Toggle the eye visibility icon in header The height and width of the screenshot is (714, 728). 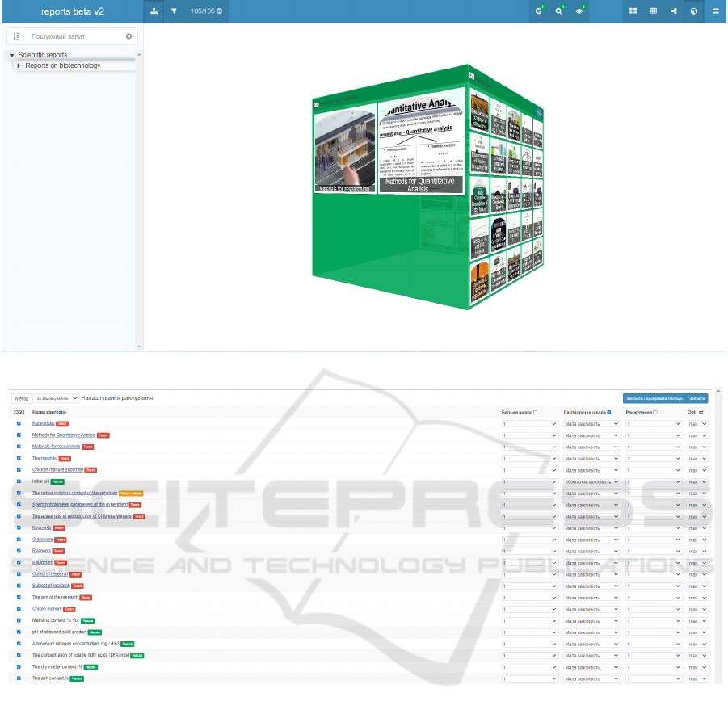click(580, 11)
